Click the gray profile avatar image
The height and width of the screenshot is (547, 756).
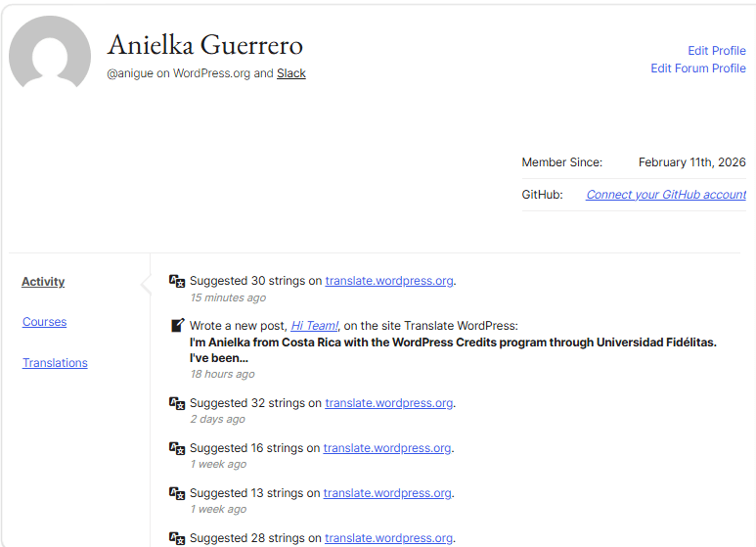(x=50, y=58)
